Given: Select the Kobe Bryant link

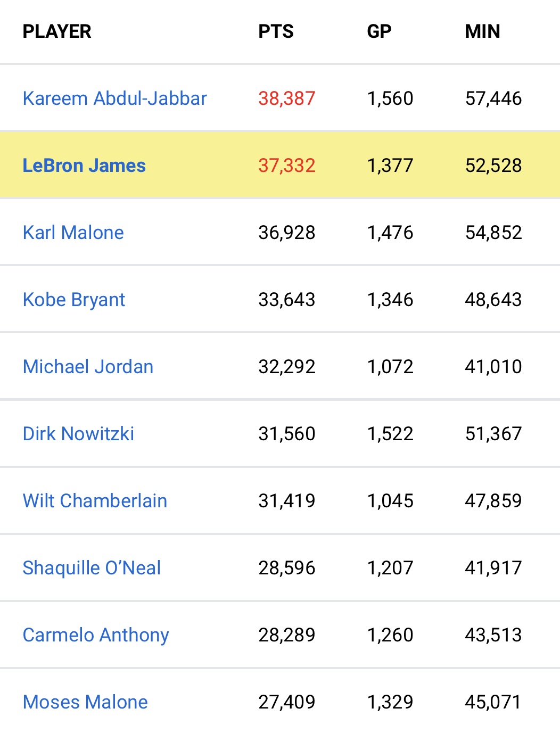Looking at the screenshot, I should (74, 300).
